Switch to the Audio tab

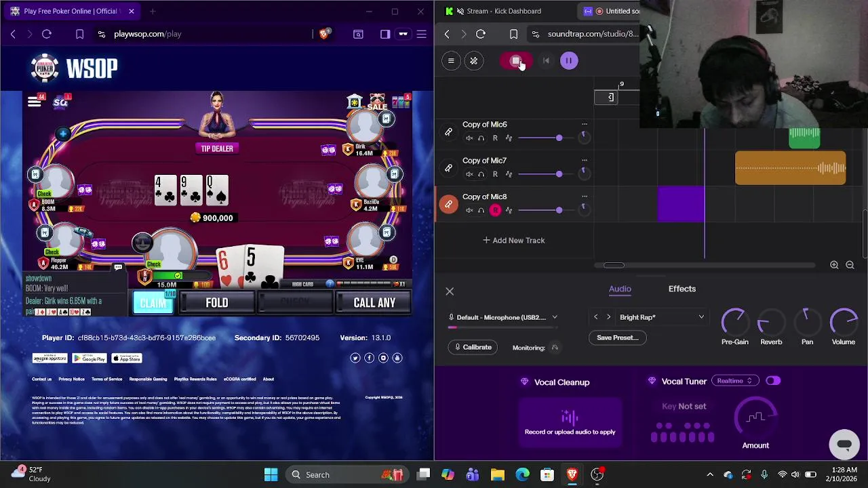pos(620,289)
